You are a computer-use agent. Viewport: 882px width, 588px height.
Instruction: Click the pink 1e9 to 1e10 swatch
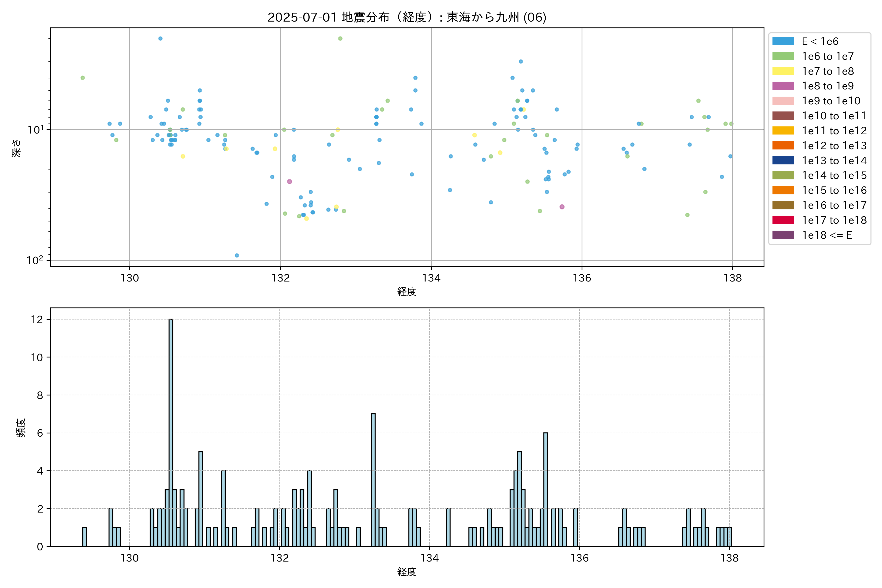[783, 101]
